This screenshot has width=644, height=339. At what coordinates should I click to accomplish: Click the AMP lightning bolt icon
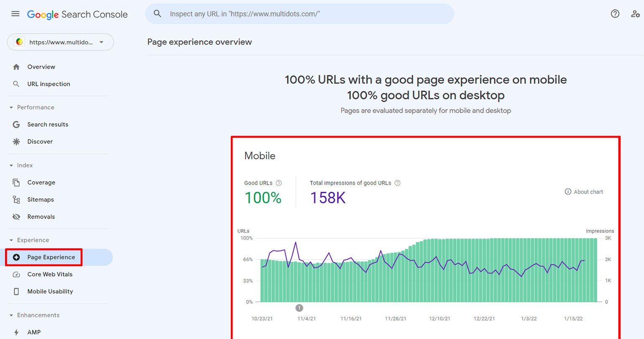coord(16,332)
